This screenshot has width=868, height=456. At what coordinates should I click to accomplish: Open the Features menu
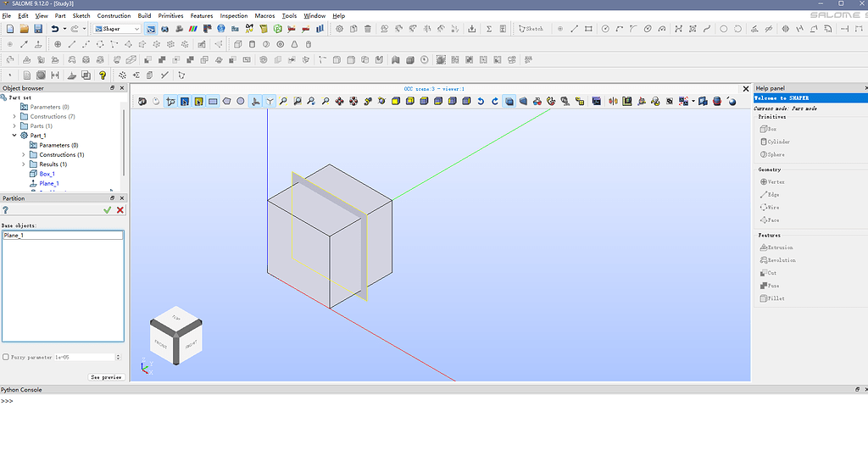pos(202,16)
